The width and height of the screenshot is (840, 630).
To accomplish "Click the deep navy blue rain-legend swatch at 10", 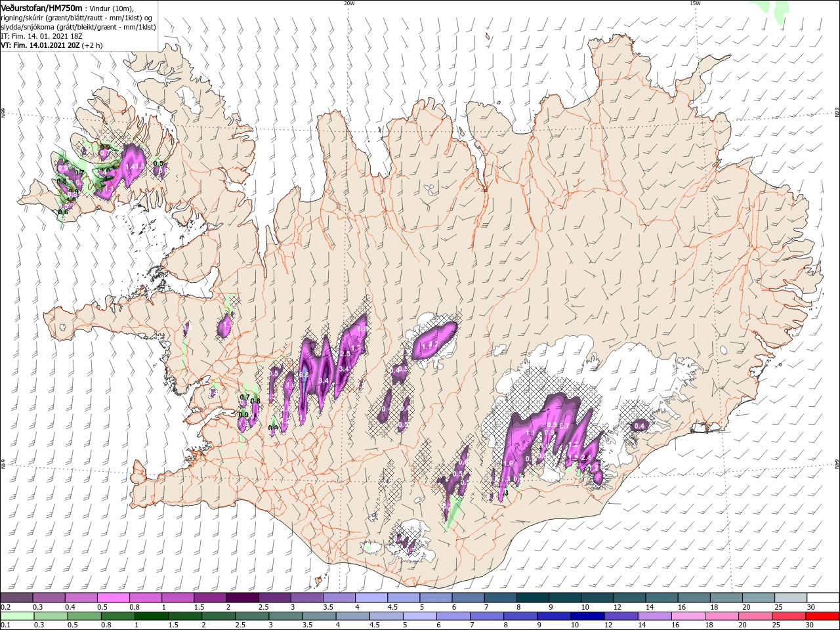I will (587, 616).
